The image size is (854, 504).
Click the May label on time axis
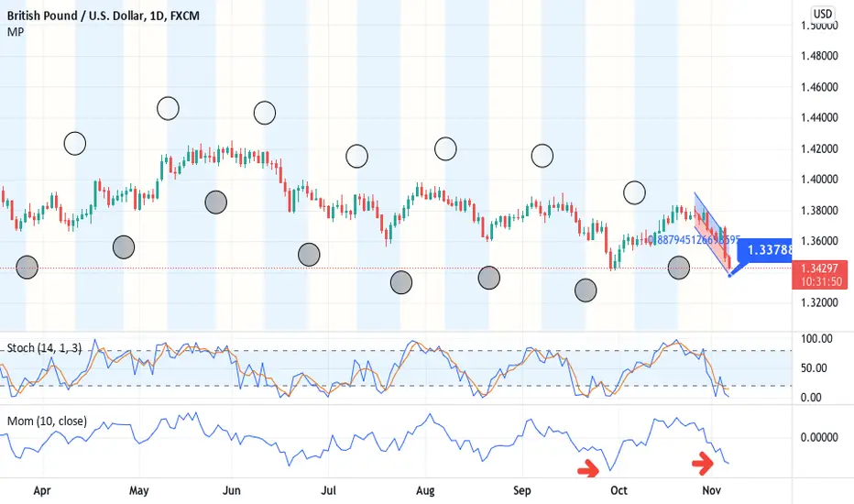pos(139,490)
